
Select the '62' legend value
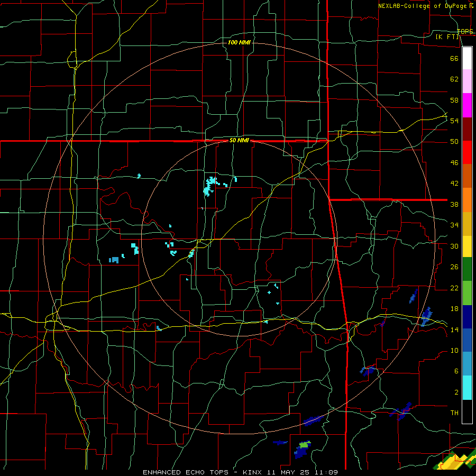tap(454, 79)
